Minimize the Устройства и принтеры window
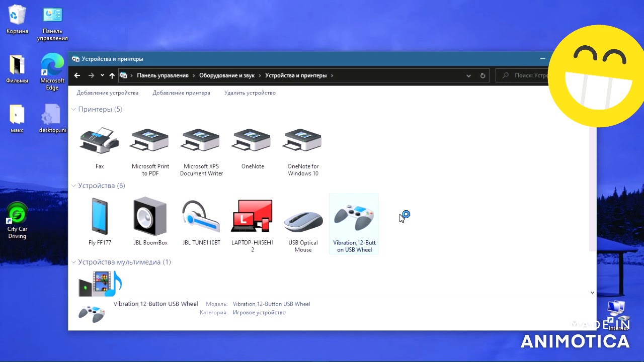The height and width of the screenshot is (362, 644). coord(543,59)
